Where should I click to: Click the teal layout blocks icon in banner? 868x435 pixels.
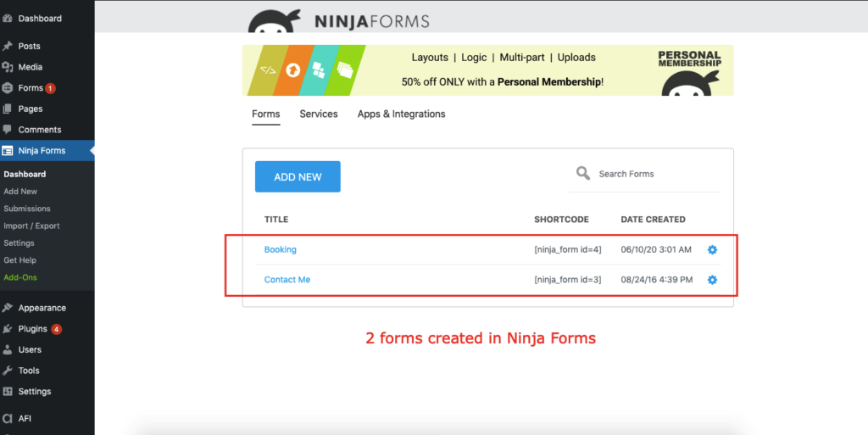(319, 70)
